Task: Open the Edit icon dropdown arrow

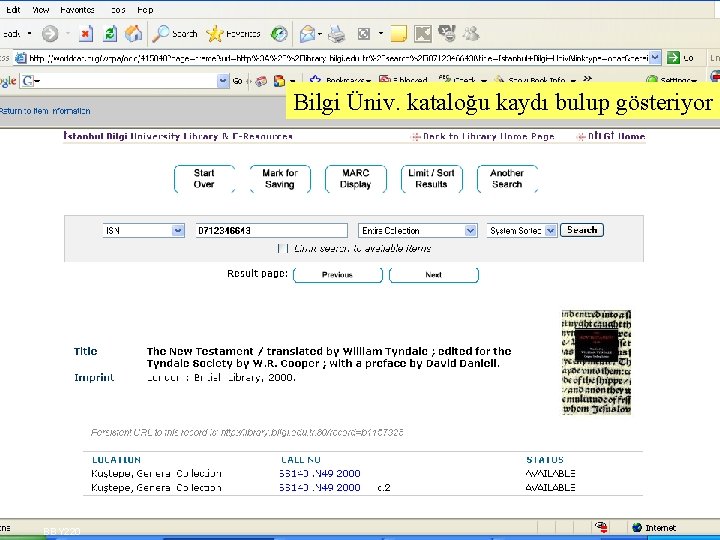Action: 380,34
